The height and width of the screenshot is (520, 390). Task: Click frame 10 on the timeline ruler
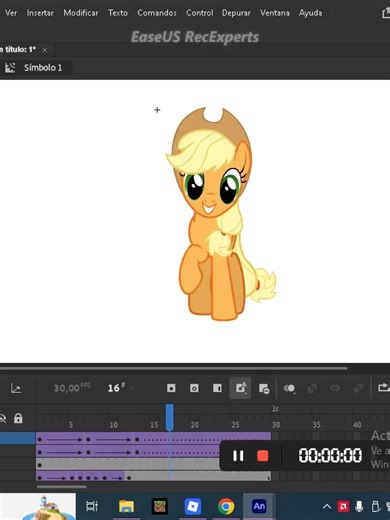[x=113, y=425]
